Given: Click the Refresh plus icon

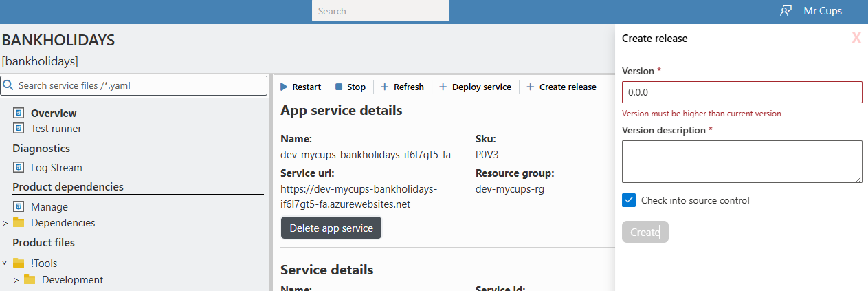Looking at the screenshot, I should [385, 87].
